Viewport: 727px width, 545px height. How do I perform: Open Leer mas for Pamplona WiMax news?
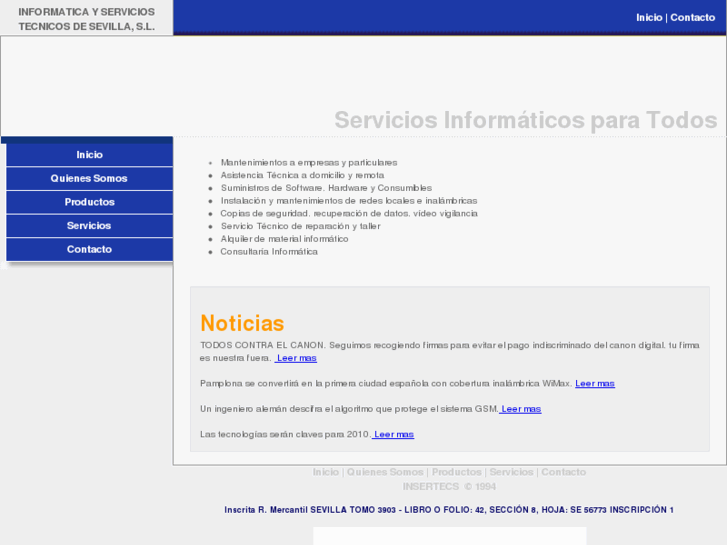(x=595, y=384)
